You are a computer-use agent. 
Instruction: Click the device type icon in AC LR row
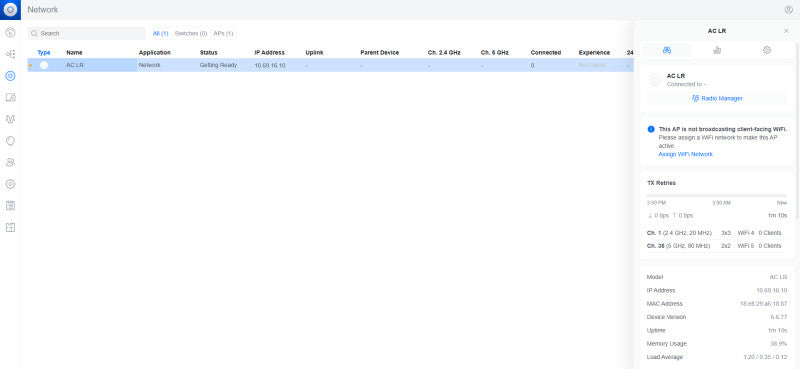click(x=44, y=65)
